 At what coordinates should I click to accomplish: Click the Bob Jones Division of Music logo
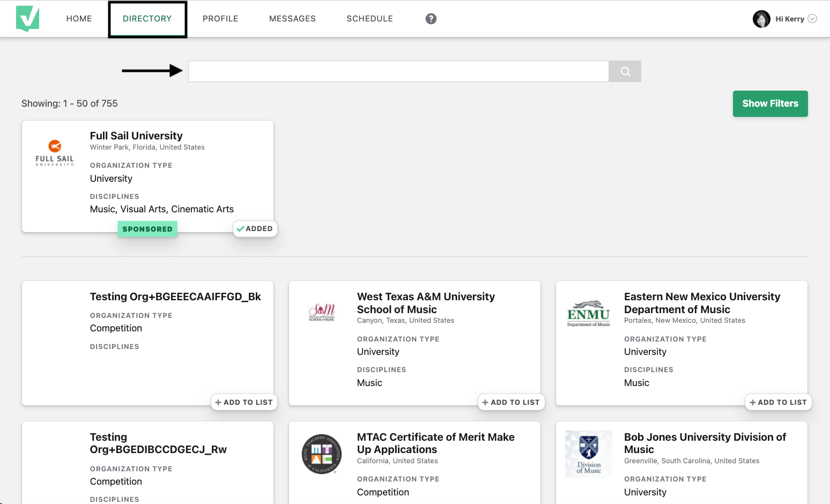click(589, 454)
